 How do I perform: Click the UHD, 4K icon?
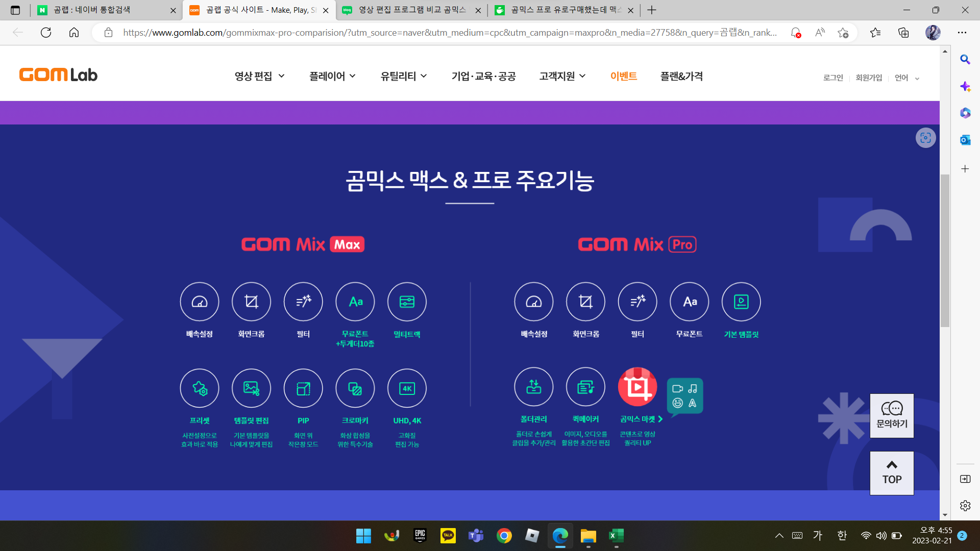click(407, 388)
